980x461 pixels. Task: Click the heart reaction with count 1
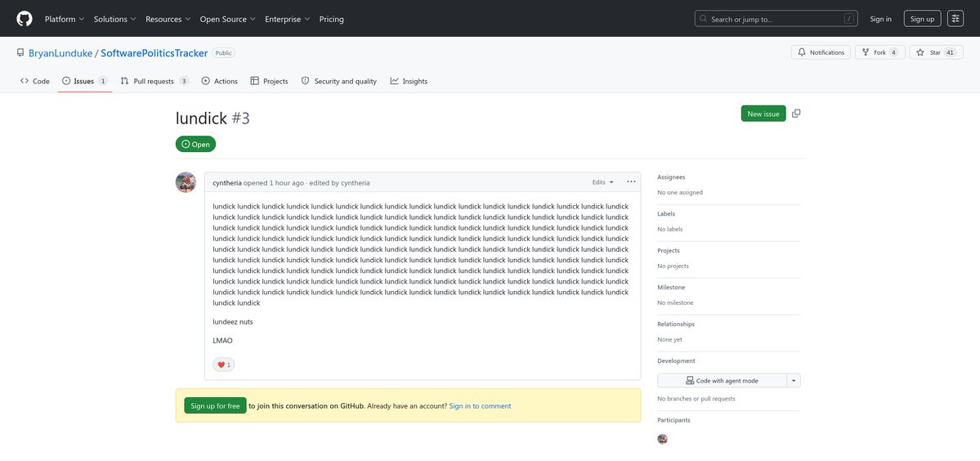(224, 365)
